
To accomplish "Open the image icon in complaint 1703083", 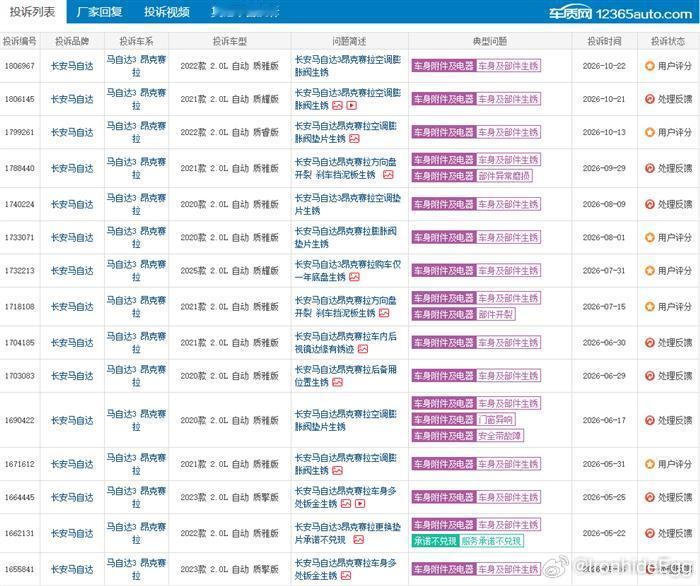I will [338, 382].
